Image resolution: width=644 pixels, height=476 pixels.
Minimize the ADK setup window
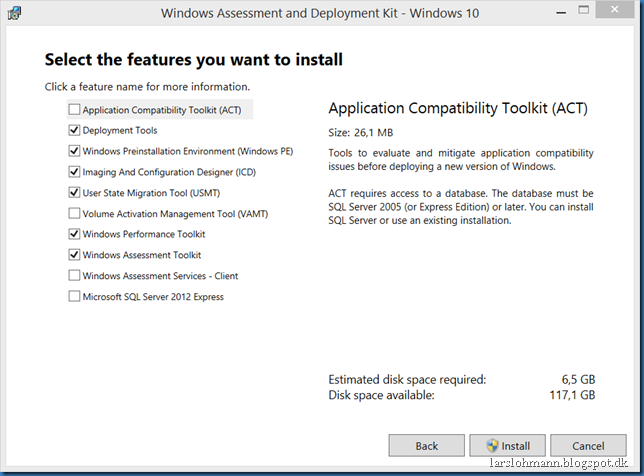[x=561, y=13]
